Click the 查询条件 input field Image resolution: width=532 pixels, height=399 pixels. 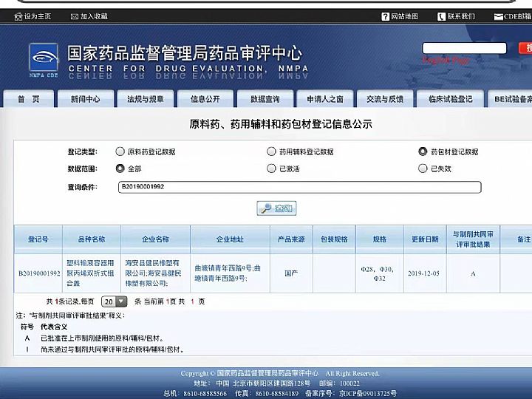click(x=299, y=188)
